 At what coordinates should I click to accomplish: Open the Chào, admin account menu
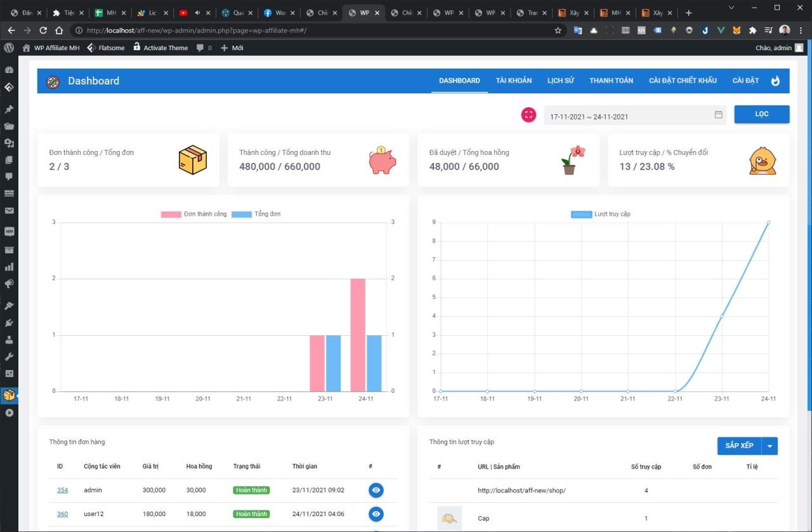point(775,48)
